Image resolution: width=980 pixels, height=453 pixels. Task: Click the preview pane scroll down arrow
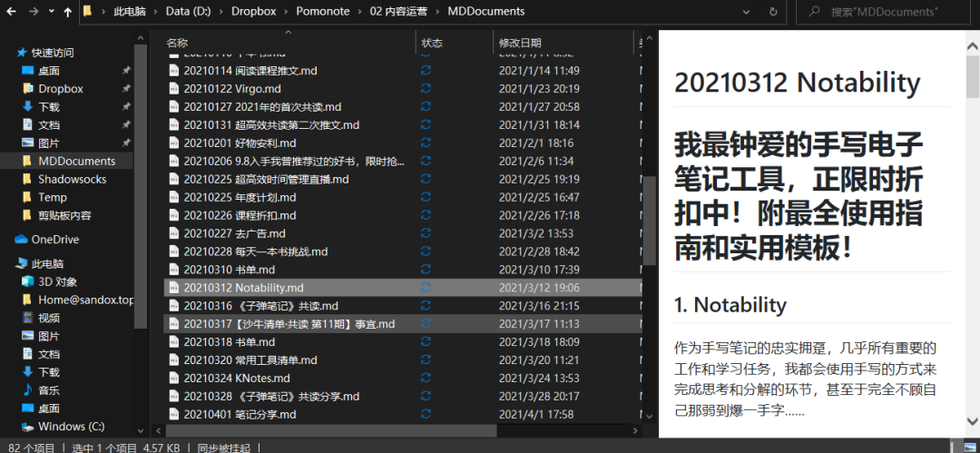[973, 420]
